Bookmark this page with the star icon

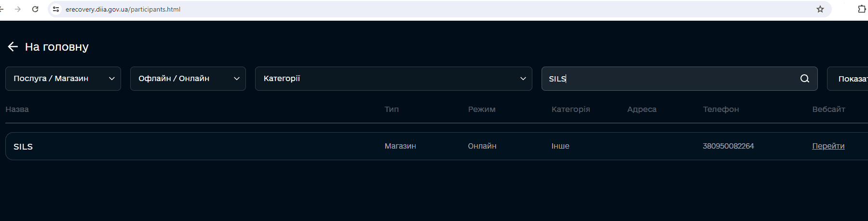pyautogui.click(x=820, y=9)
